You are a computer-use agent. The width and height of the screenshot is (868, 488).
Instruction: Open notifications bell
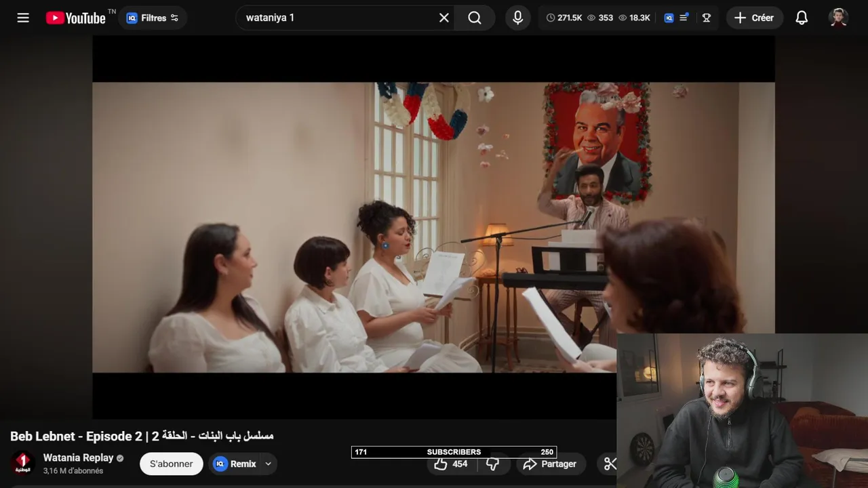802,18
